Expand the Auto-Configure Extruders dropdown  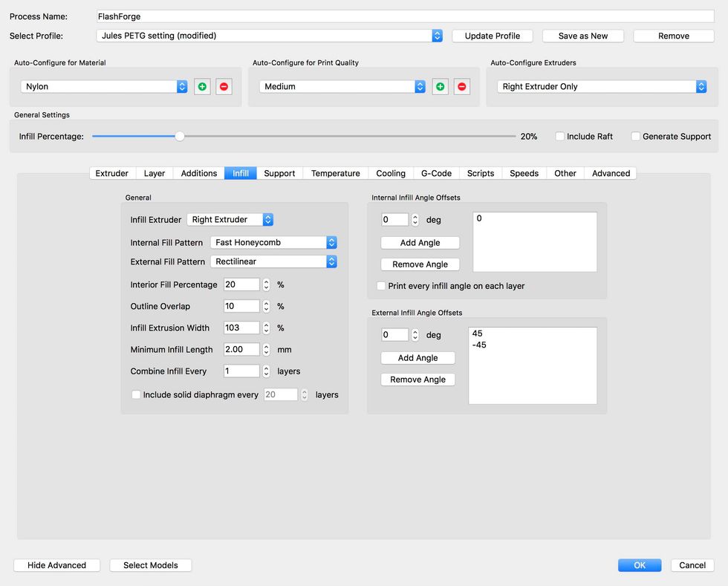tap(601, 87)
